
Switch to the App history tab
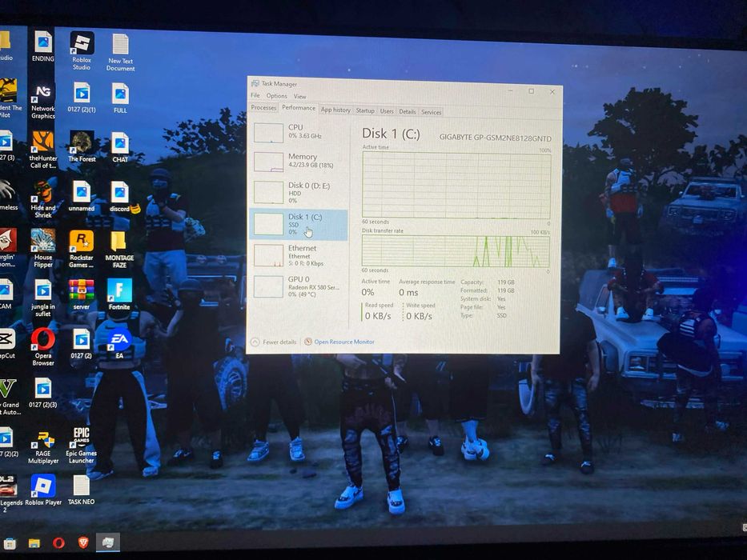pos(335,110)
